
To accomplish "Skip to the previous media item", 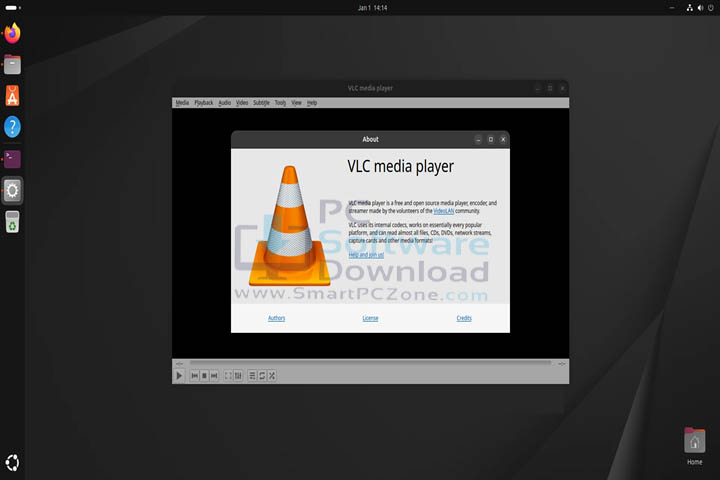I will tap(194, 376).
